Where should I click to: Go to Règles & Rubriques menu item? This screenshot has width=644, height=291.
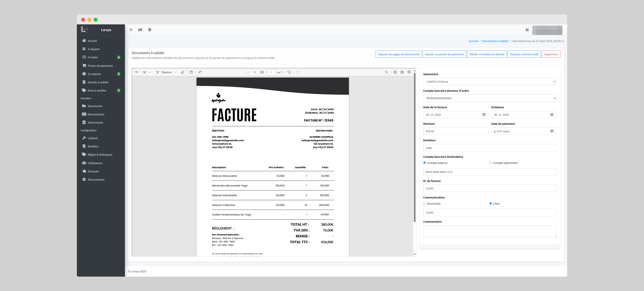coord(100,155)
